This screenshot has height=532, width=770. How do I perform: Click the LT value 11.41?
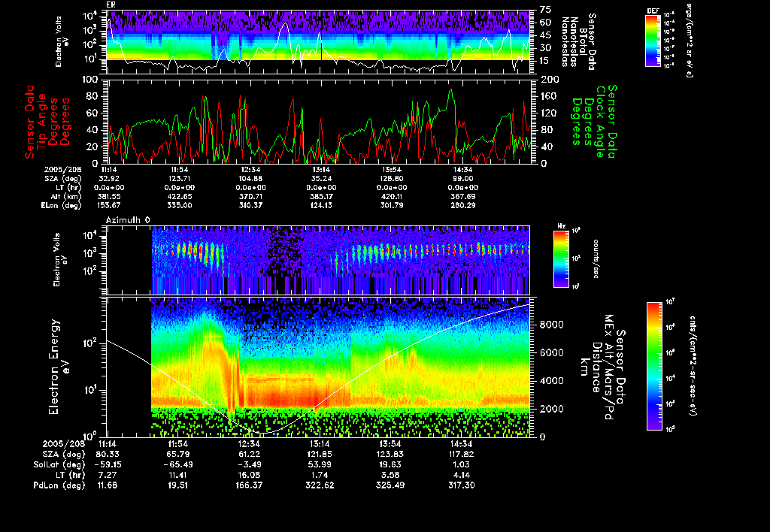pos(178,475)
